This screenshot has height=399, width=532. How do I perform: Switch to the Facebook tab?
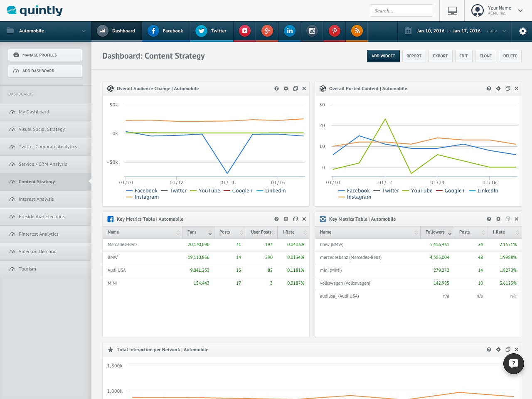pos(166,31)
